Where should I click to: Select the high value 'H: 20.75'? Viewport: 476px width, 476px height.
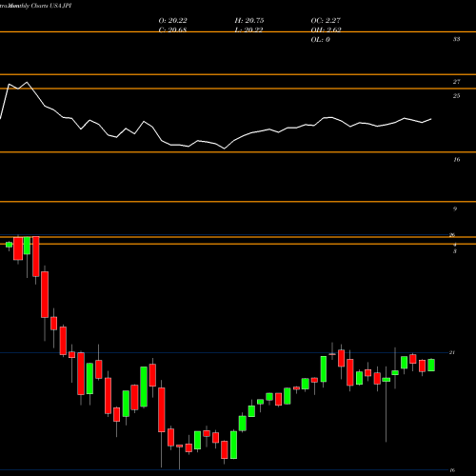249,21
